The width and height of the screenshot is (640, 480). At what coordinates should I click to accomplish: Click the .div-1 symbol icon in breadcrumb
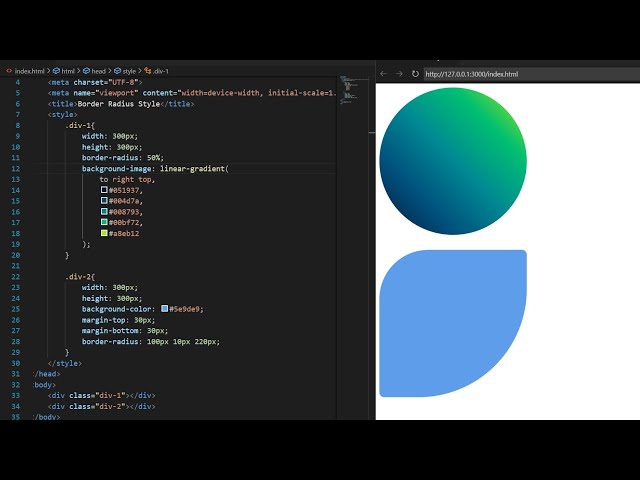click(x=148, y=71)
